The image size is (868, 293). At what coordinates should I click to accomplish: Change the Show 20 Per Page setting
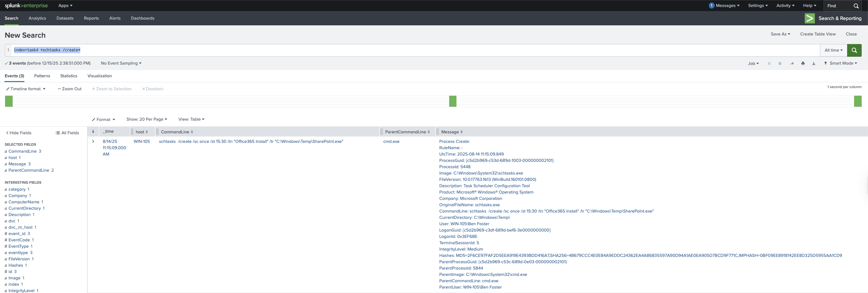tap(146, 119)
